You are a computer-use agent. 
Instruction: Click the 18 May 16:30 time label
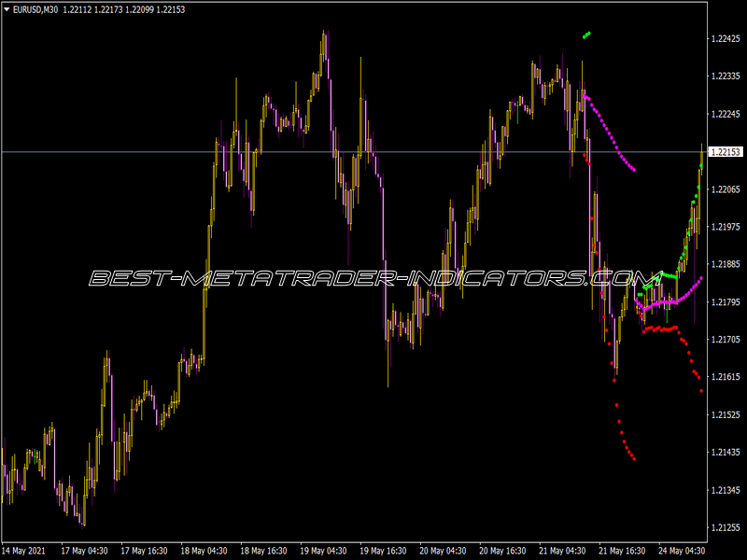pyautogui.click(x=263, y=551)
